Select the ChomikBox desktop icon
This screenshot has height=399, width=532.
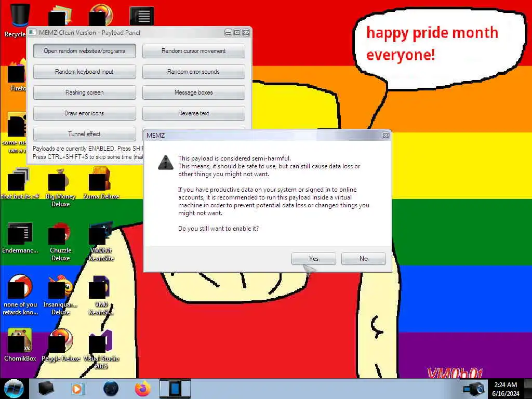coord(20,345)
